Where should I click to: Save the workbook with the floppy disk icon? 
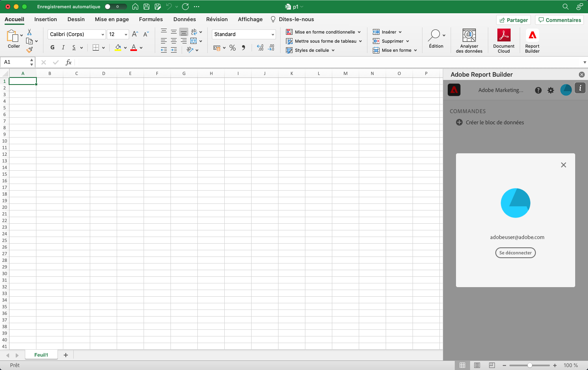tap(146, 7)
